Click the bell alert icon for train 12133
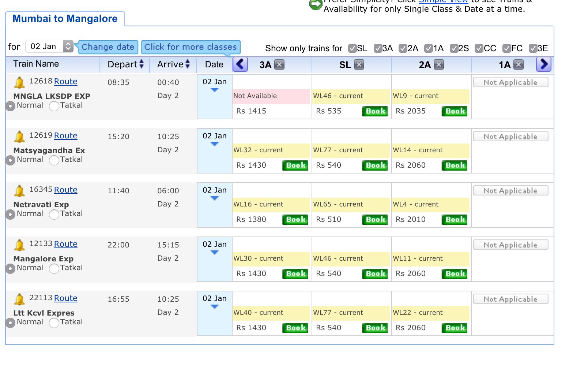588x380 pixels. [x=19, y=245]
